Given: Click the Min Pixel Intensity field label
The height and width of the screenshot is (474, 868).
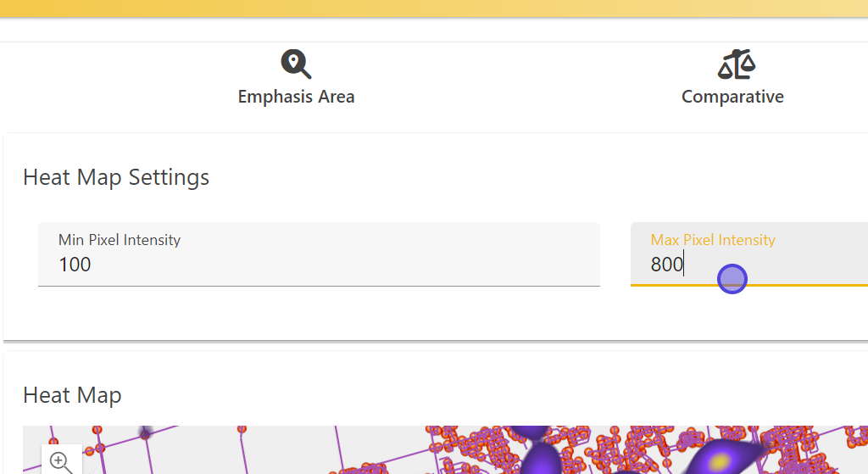Looking at the screenshot, I should click(120, 240).
